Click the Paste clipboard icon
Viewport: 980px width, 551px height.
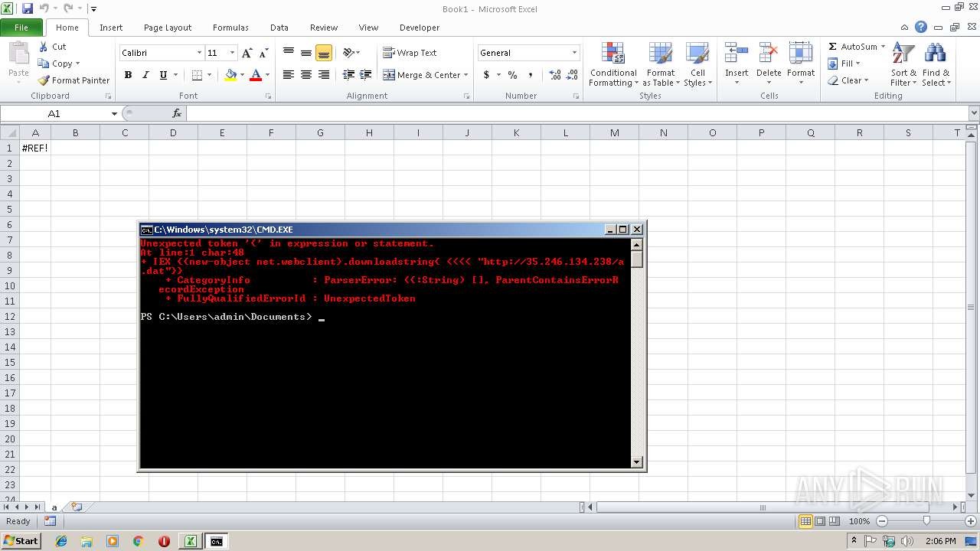point(18,54)
